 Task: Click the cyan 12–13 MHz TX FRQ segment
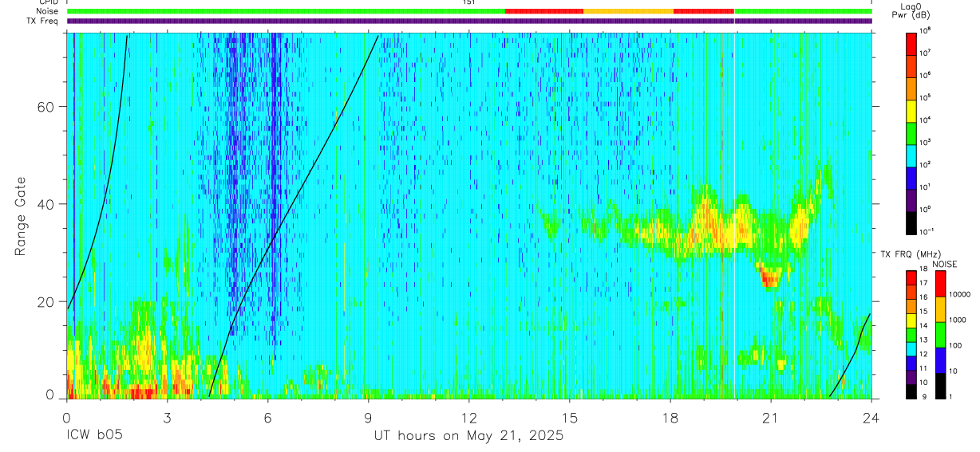click(911, 348)
